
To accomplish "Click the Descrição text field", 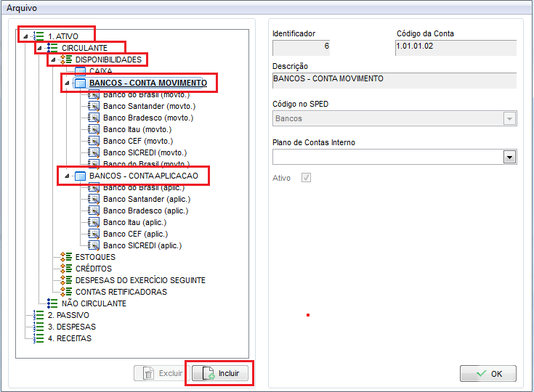I will click(x=394, y=80).
